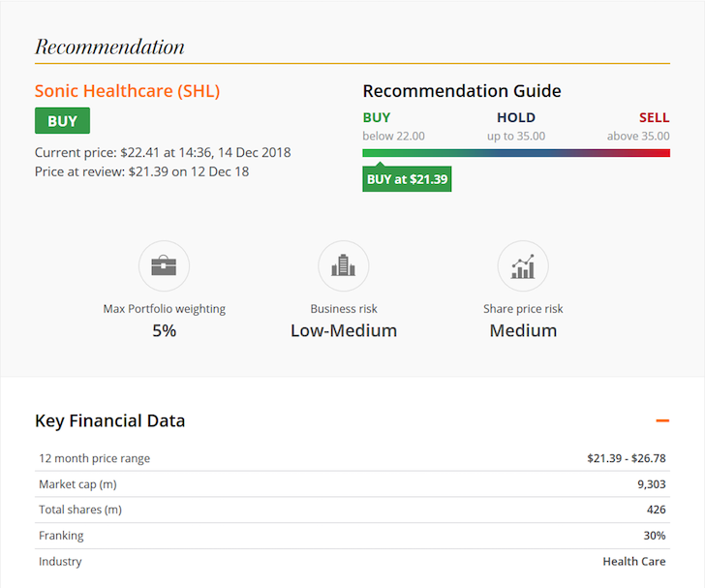Click the briefcase Max Portfolio weighting icon
Viewport: 705px width, 588px height.
[x=164, y=265]
